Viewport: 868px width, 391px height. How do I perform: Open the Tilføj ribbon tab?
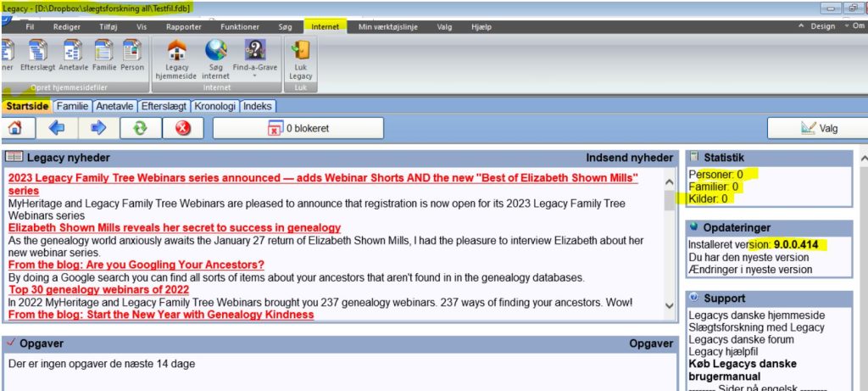coord(108,26)
